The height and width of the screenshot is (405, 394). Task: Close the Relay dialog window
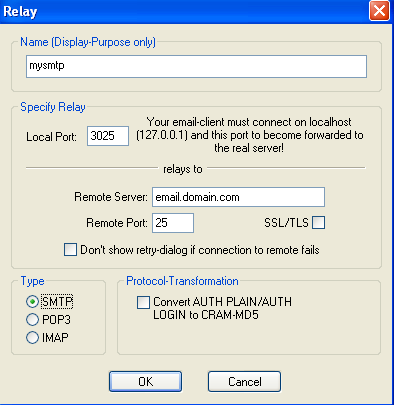[x=379, y=11]
